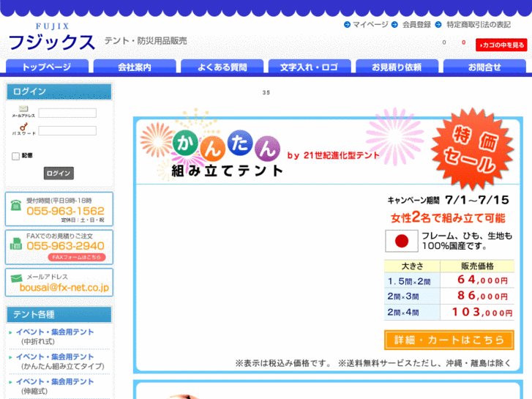Click the 2間×3間 size cell
Viewport: 532px width, 399px height.
pos(412,296)
